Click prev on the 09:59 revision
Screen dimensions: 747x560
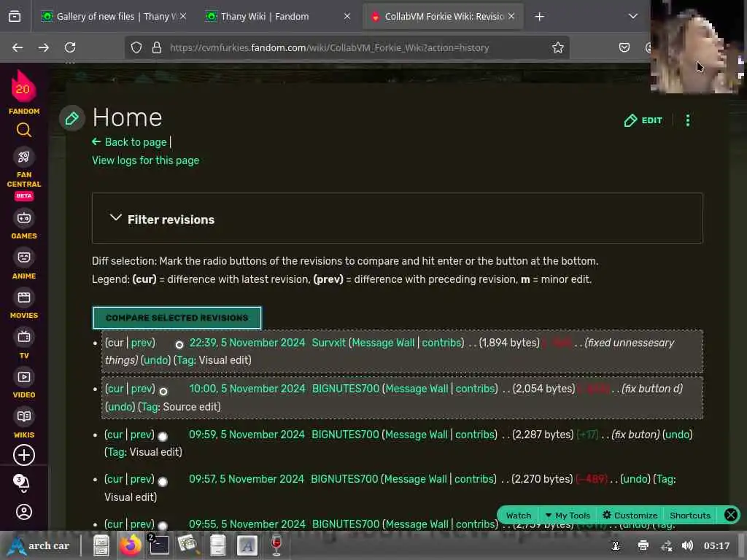click(x=141, y=435)
